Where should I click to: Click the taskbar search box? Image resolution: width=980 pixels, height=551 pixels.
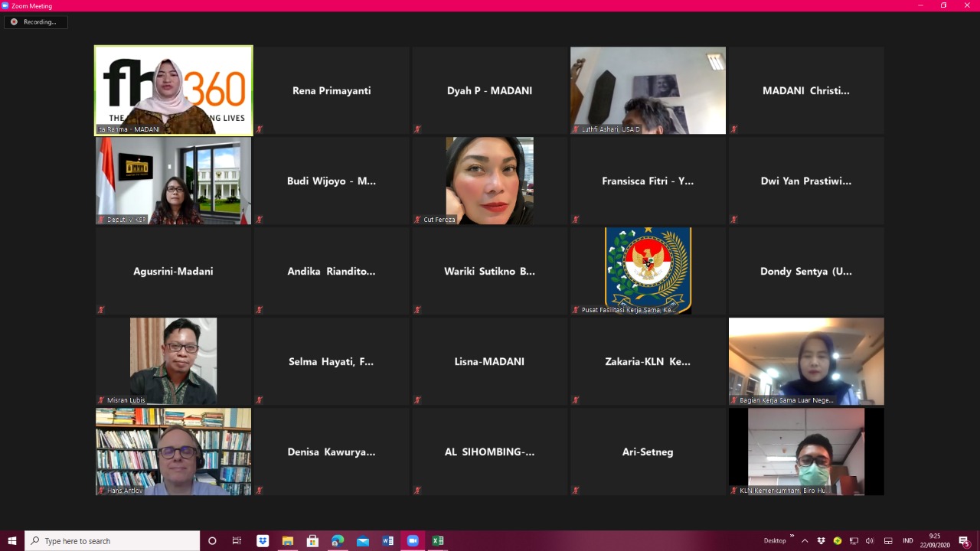113,541
